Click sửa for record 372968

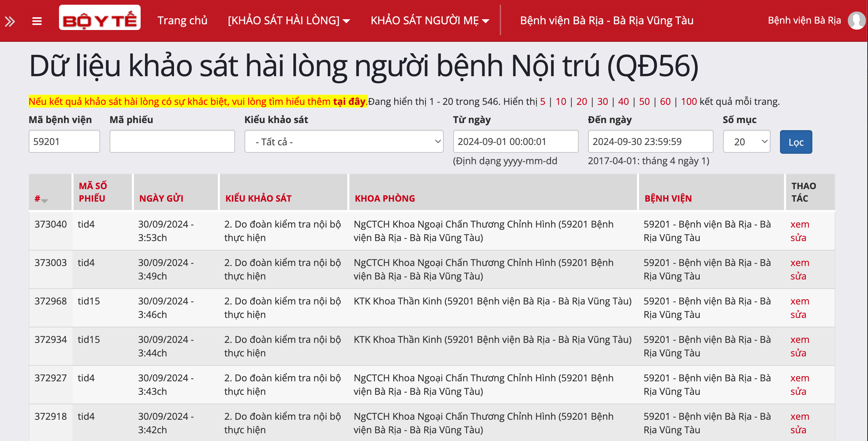[798, 315]
